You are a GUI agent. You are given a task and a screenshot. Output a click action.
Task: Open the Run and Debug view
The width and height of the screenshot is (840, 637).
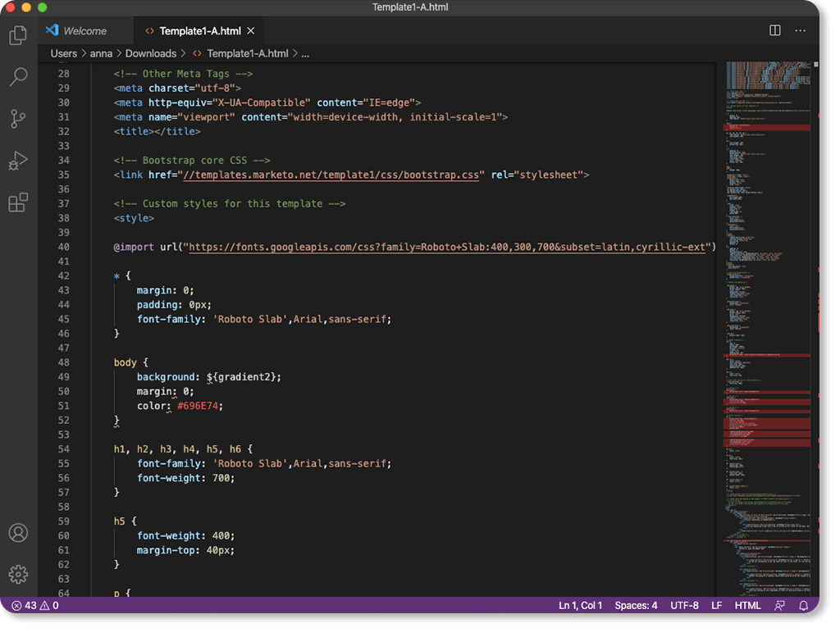point(18,161)
